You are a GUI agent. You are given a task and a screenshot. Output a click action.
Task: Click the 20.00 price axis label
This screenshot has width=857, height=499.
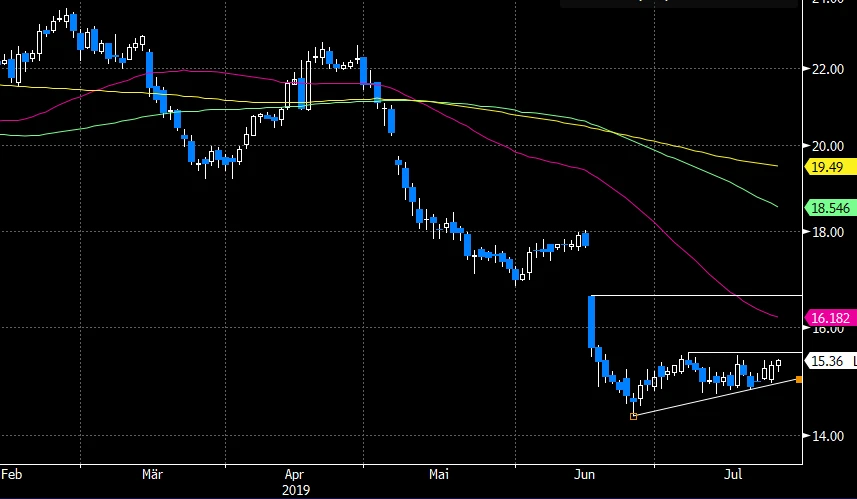826,145
